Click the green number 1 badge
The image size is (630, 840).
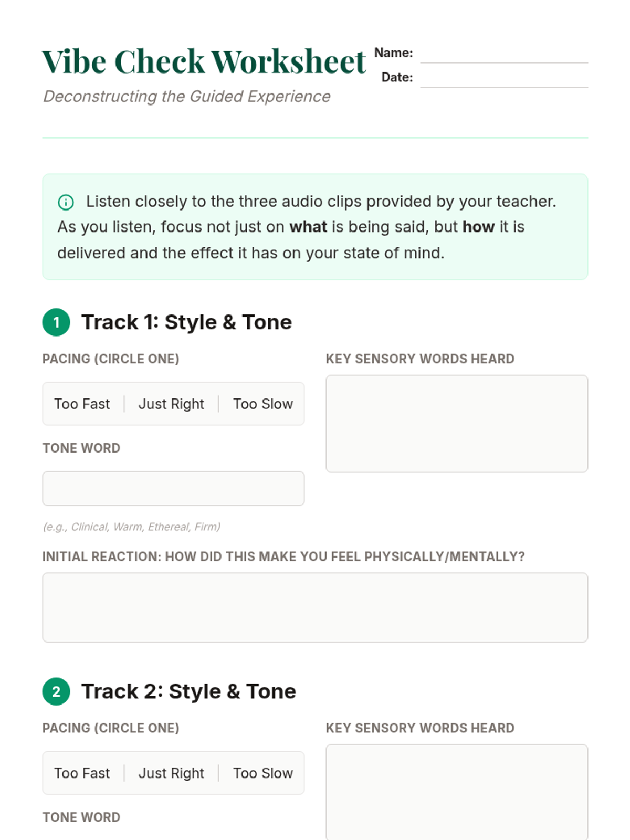[56, 322]
